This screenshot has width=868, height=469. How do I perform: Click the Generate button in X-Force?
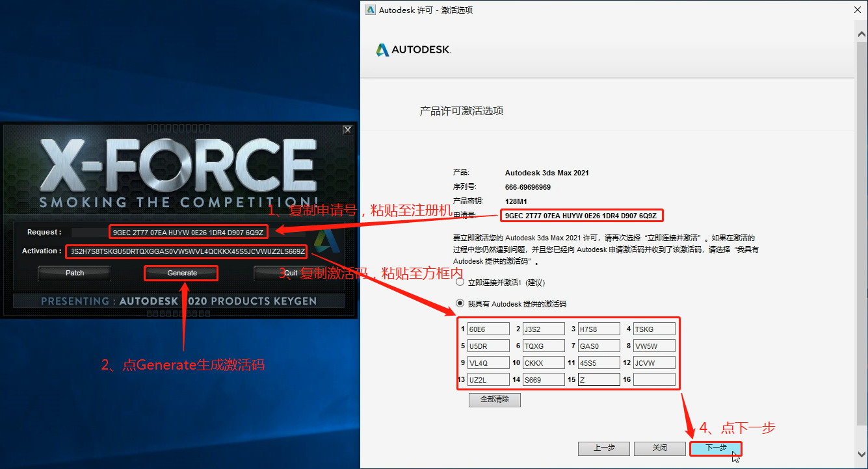click(182, 273)
